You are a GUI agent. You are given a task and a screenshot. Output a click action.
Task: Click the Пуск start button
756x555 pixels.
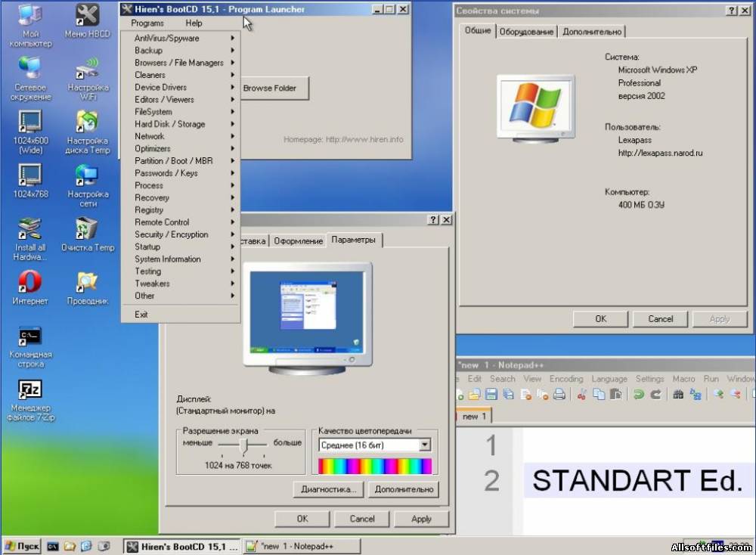22,547
